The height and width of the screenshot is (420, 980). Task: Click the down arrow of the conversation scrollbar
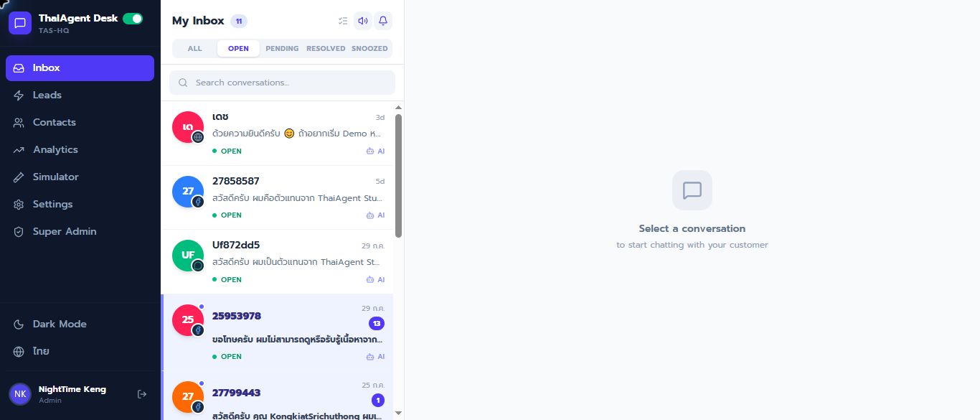tap(399, 413)
